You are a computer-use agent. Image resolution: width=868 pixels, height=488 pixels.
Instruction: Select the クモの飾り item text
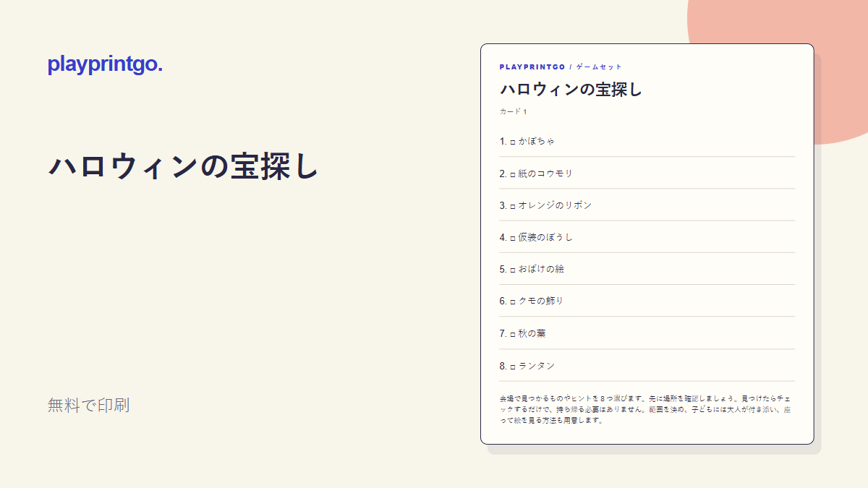pos(541,301)
